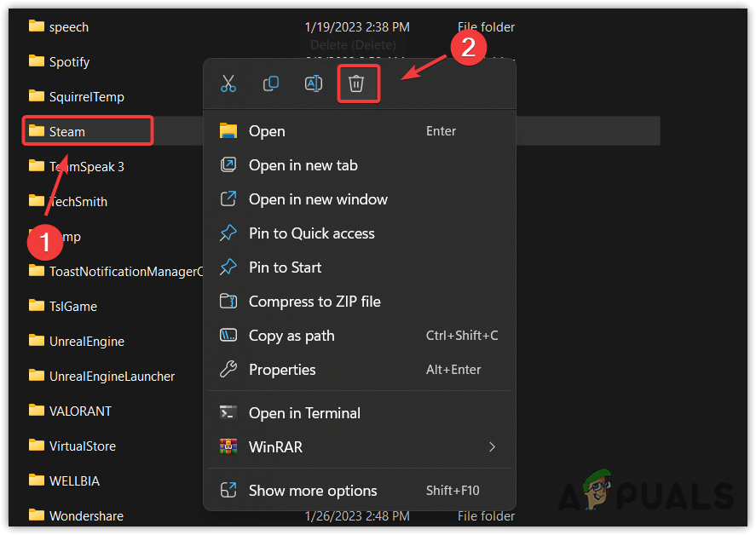The width and height of the screenshot is (756, 535).
Task: Select the TslGame folder name
Action: [73, 307]
